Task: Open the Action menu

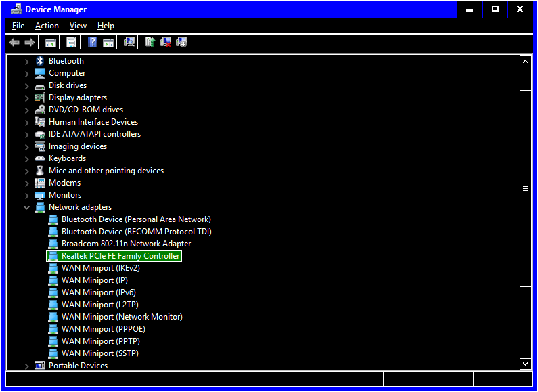Action: (47, 26)
